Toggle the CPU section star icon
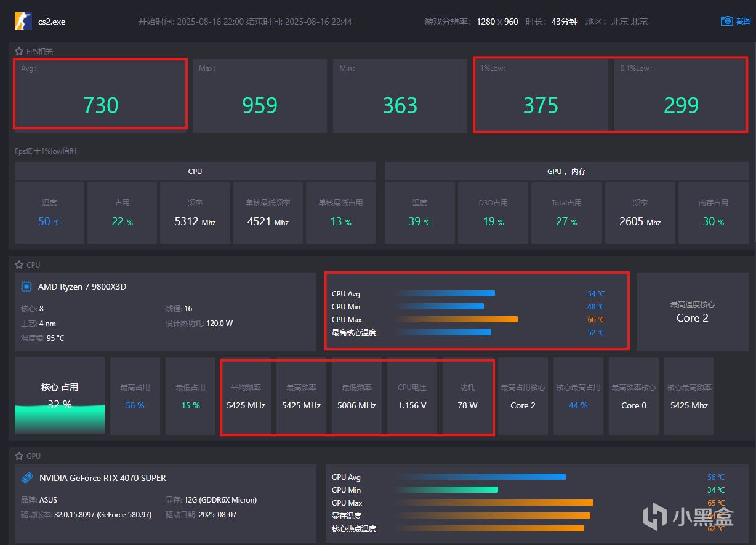The width and height of the screenshot is (756, 545). [19, 265]
